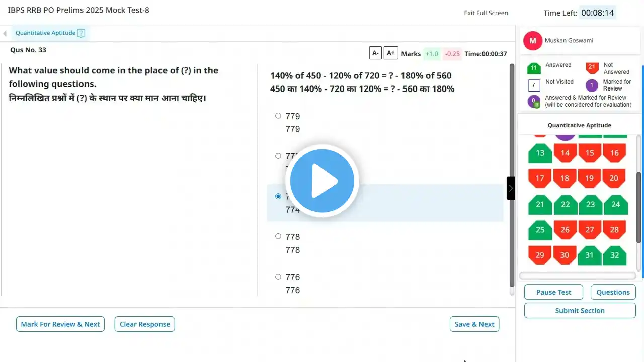Viewport: 644px width, 362px height.
Task: Click the M user avatar icon
Action: [533, 41]
